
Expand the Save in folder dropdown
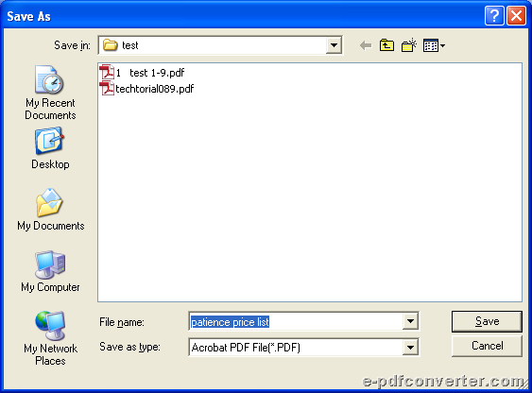tap(334, 45)
